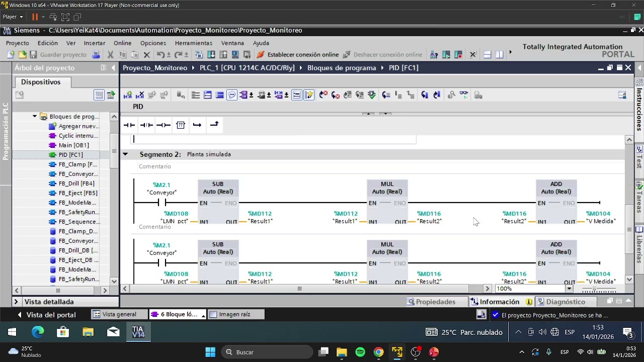Image resolution: width=644 pixels, height=362 pixels.
Task: Open the Insertar menu
Action: coord(95,43)
